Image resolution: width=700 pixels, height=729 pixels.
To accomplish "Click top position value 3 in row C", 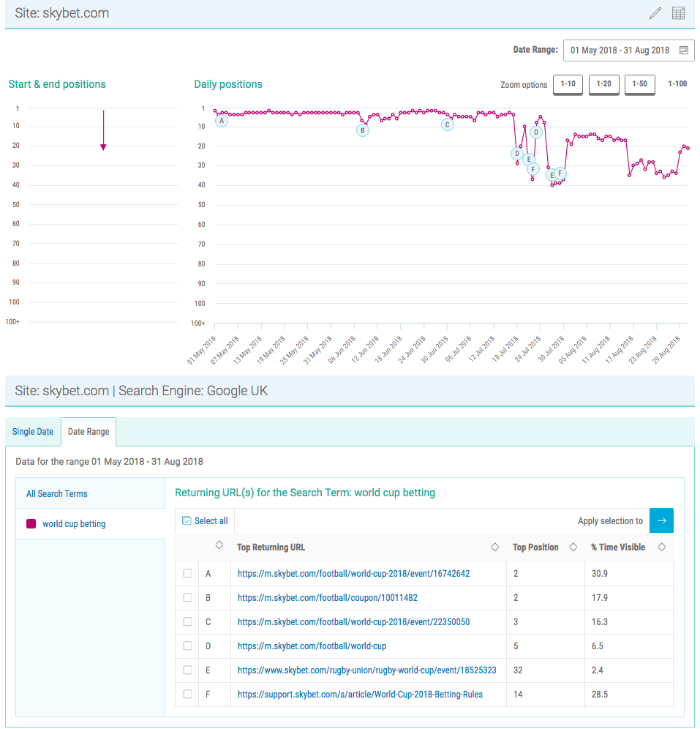I will (516, 622).
